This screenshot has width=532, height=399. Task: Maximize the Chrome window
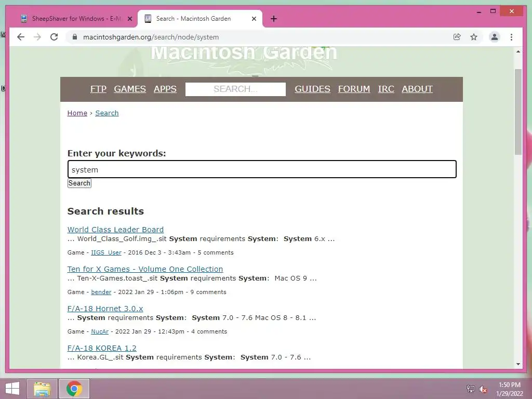pyautogui.click(x=493, y=11)
